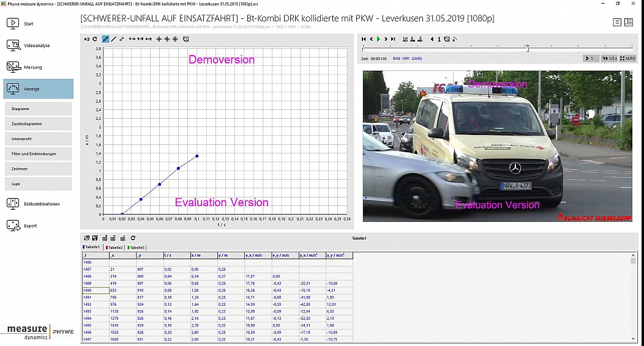Click the last data point on graph
Image resolution: width=644 pixels, height=346 pixels.
pyautogui.click(x=197, y=156)
